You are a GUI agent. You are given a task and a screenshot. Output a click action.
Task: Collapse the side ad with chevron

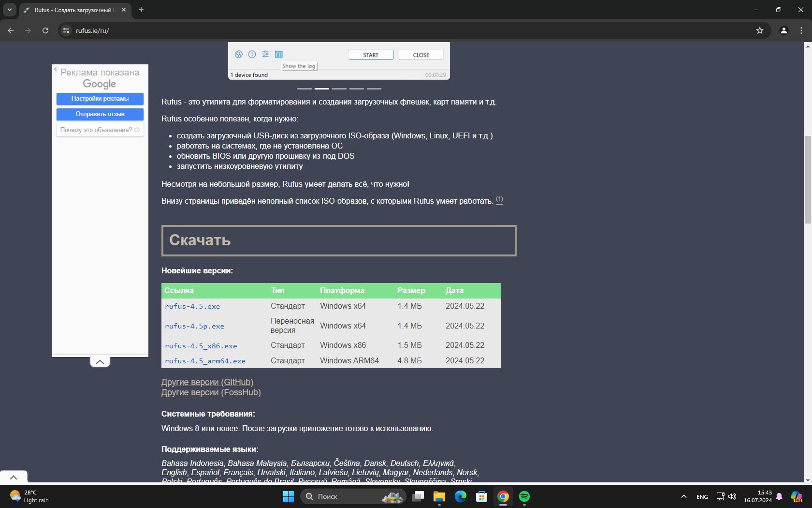pyautogui.click(x=100, y=362)
